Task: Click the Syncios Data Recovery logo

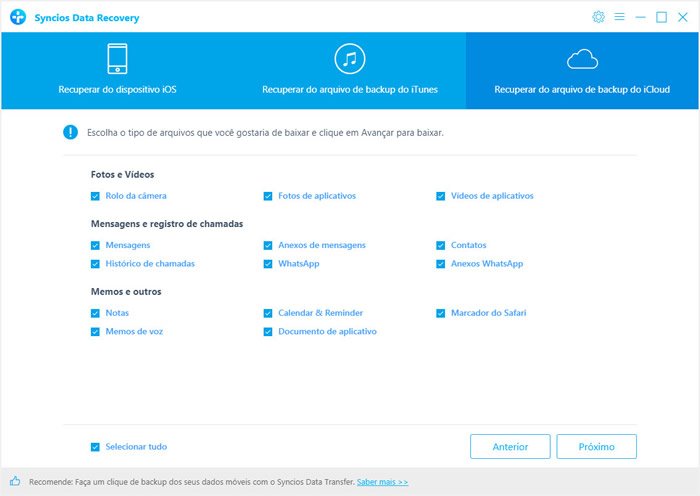Action: pos(18,17)
